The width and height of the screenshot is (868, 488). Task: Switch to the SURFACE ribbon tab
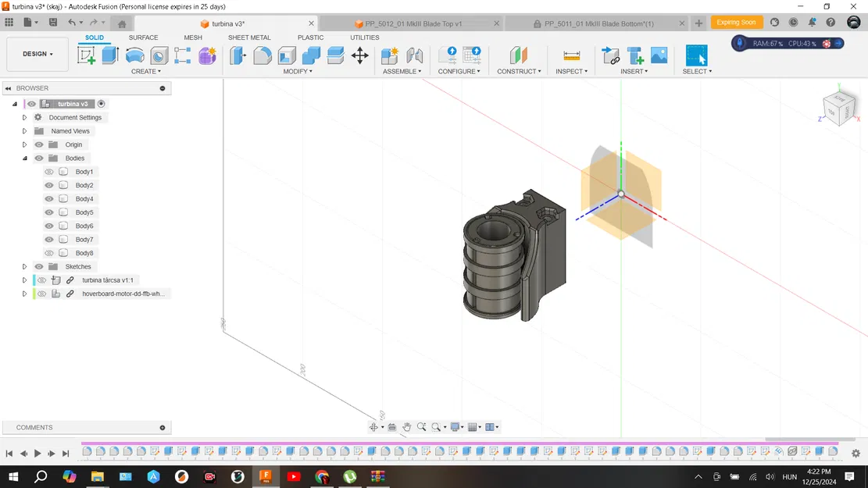point(143,37)
